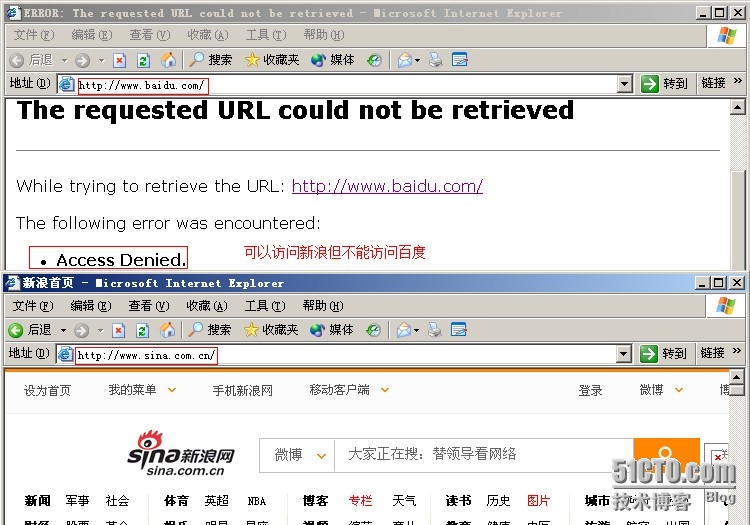Expand 我的菜单 dropdown on Sina page
750x525 pixels.
click(x=172, y=390)
